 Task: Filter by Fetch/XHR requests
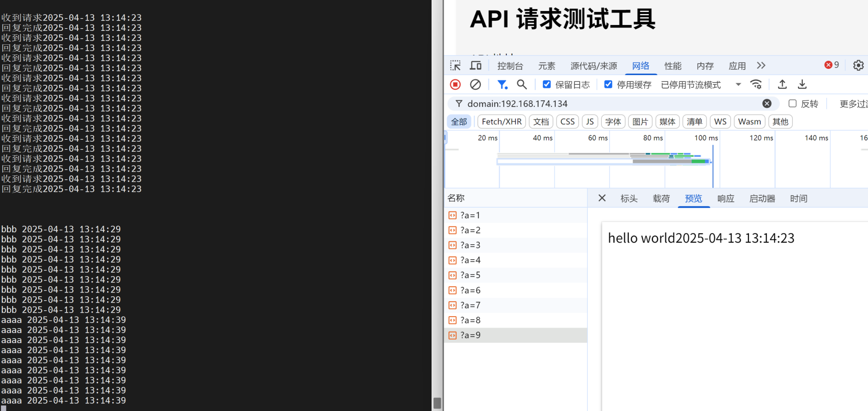point(502,122)
